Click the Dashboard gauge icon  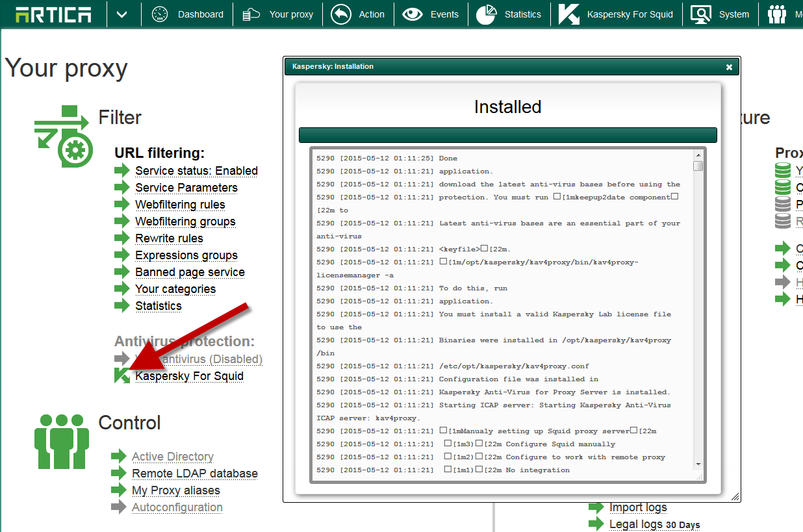(160, 14)
